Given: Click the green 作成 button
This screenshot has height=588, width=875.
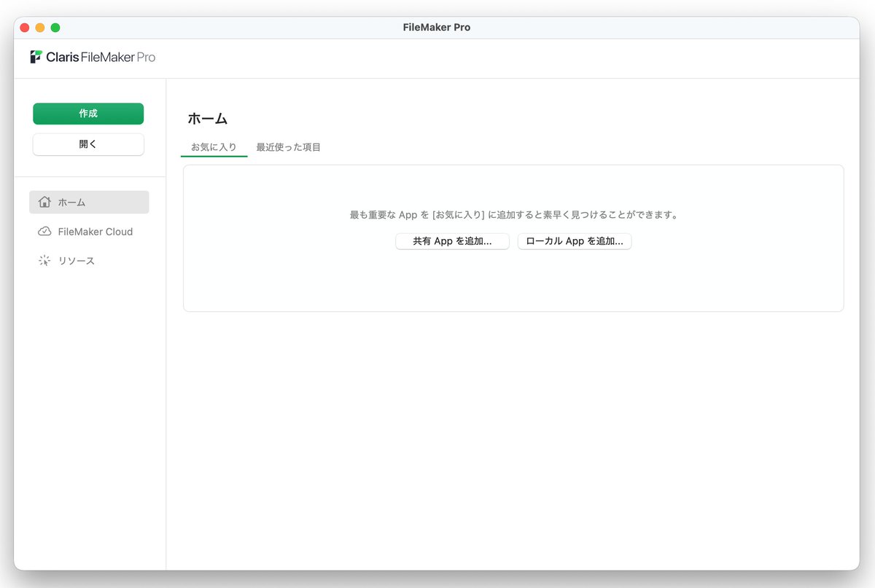Looking at the screenshot, I should (x=87, y=114).
